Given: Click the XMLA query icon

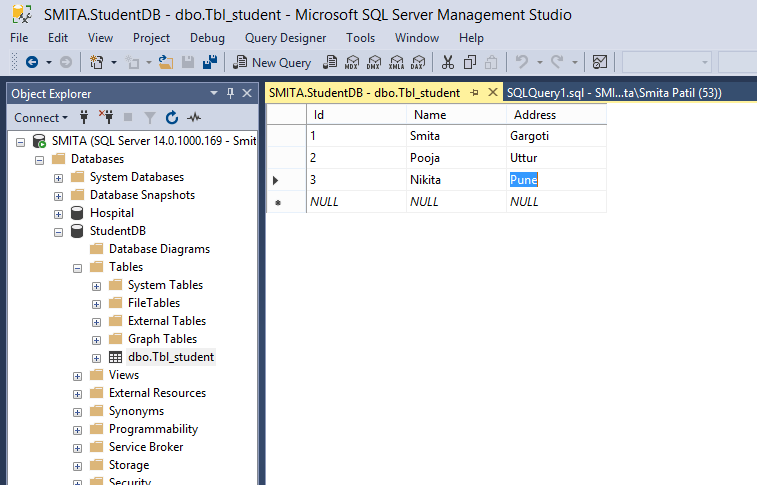Looking at the screenshot, I should click(396, 62).
